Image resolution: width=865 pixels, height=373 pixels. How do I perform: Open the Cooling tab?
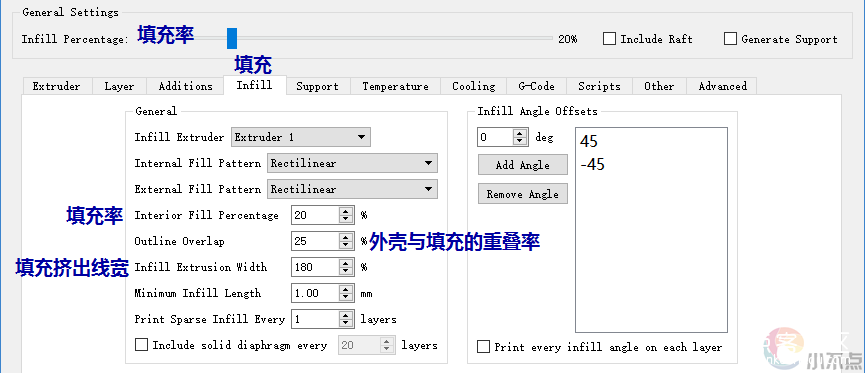tap(473, 87)
